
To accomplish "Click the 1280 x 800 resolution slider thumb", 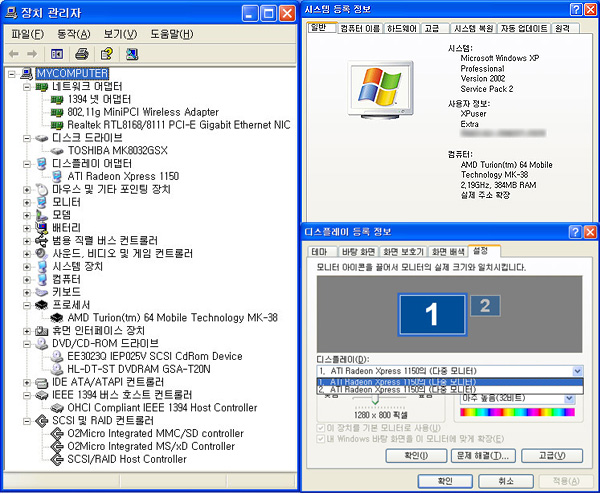I will click(x=375, y=400).
